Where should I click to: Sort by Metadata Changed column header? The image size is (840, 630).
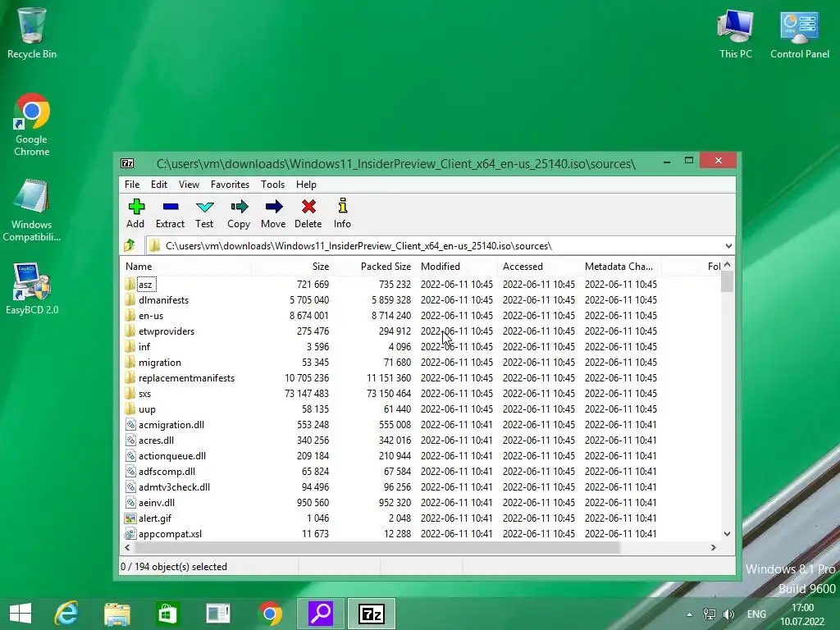click(621, 267)
